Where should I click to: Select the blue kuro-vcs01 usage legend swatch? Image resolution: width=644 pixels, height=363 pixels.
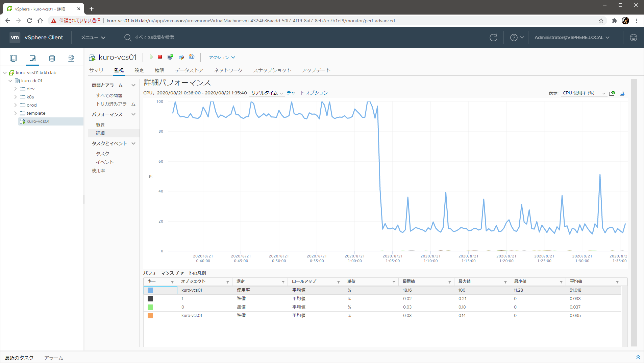pyautogui.click(x=150, y=290)
